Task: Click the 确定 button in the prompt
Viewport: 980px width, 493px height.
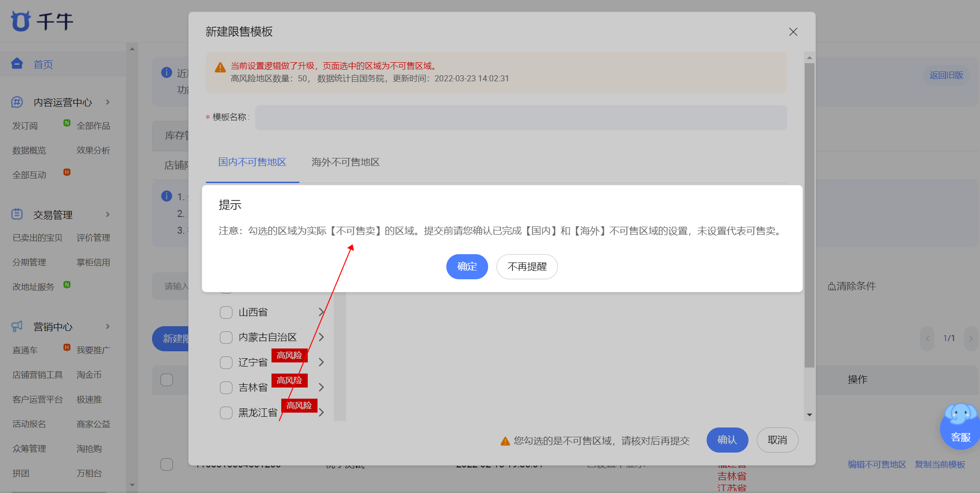Action: point(467,266)
